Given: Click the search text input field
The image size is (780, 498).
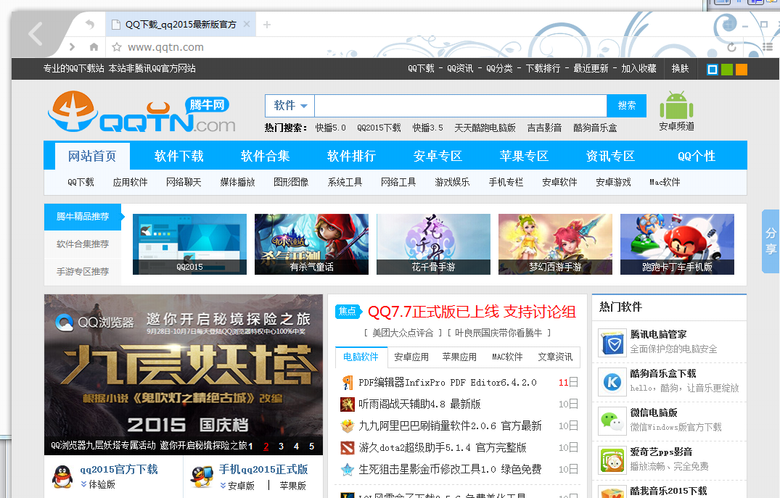Looking at the screenshot, I should click(461, 105).
